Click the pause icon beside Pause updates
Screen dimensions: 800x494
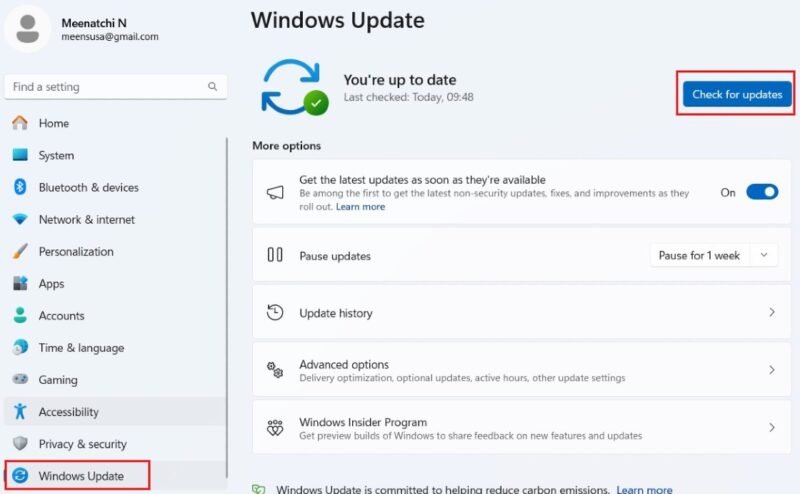[275, 255]
